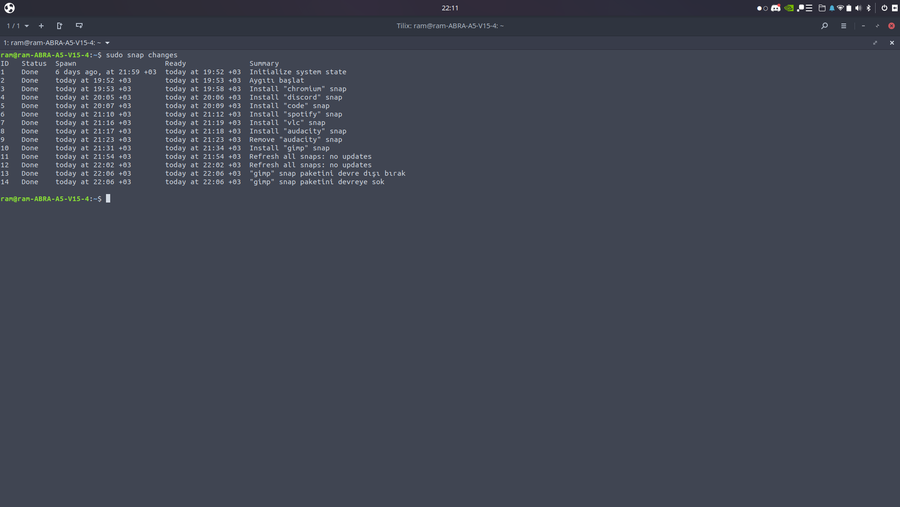The width and height of the screenshot is (900, 507).
Task: Restore the Tilix window size
Action: point(877,26)
